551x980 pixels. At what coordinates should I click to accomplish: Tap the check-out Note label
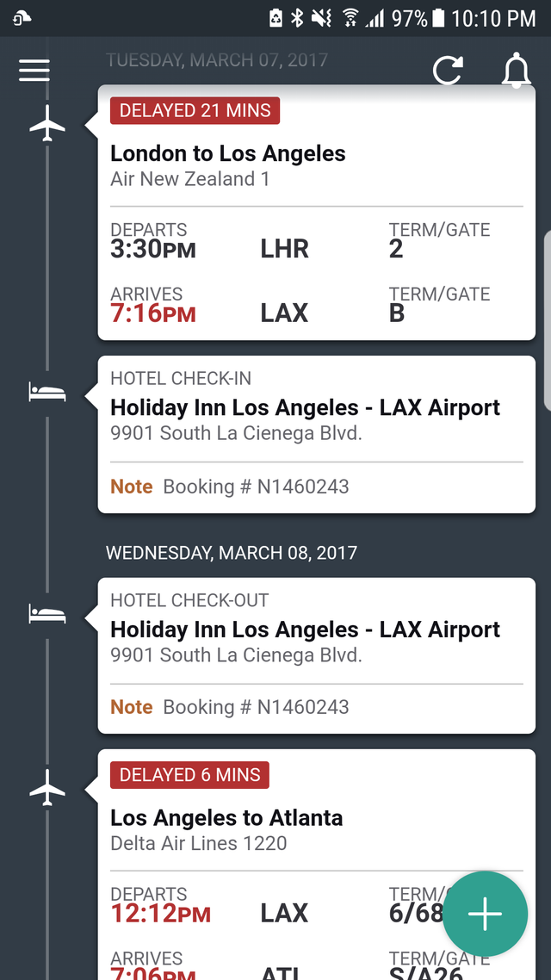[x=132, y=707]
